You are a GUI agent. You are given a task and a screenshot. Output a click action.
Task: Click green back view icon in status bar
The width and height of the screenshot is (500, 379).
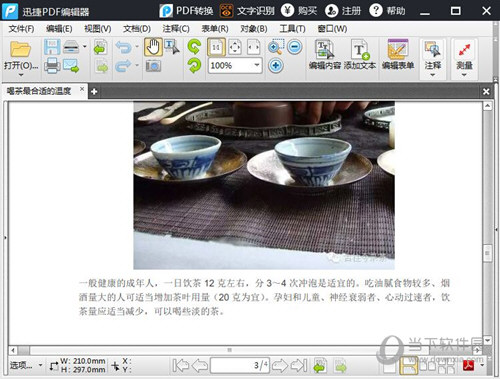[320, 366]
